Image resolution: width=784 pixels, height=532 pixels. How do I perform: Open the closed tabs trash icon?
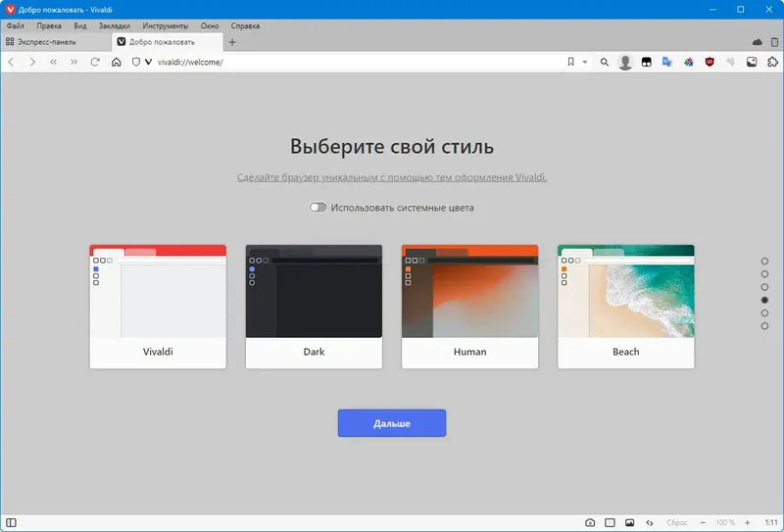coord(774,42)
